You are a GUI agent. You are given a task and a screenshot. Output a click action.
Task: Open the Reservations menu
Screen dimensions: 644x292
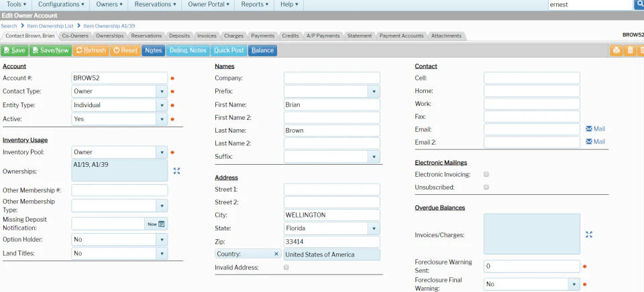(x=155, y=5)
